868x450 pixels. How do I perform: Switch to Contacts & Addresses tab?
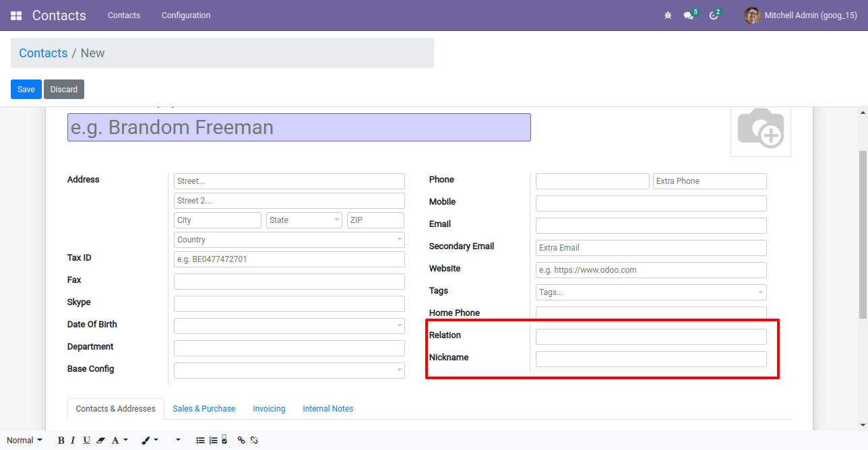point(116,409)
